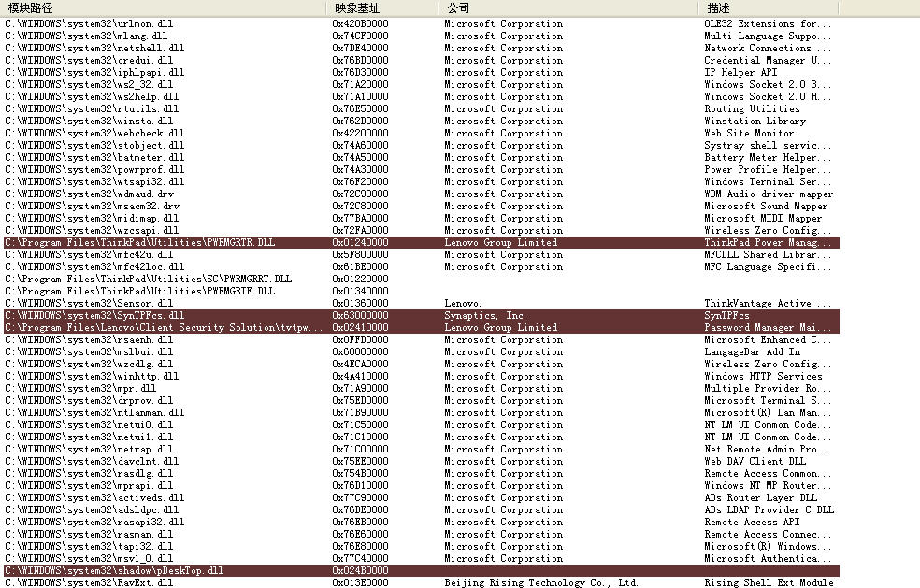Select the netrap.dll module row
920x588 pixels.
[422, 449]
